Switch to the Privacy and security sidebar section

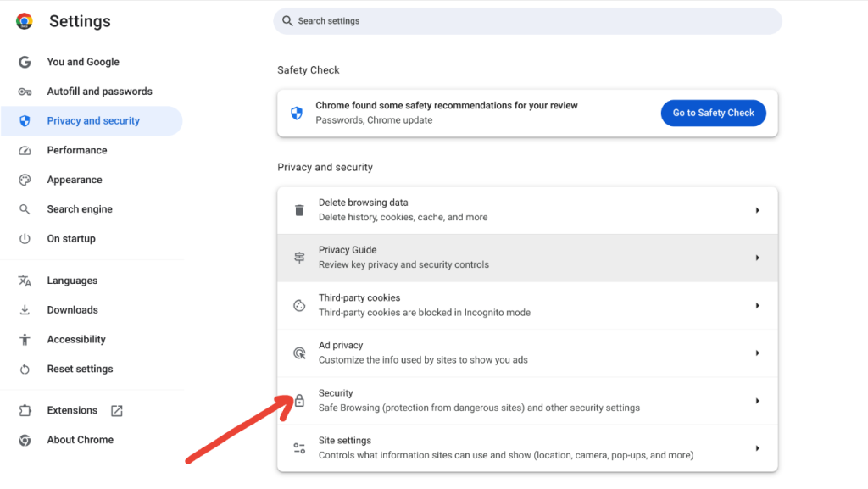click(93, 120)
